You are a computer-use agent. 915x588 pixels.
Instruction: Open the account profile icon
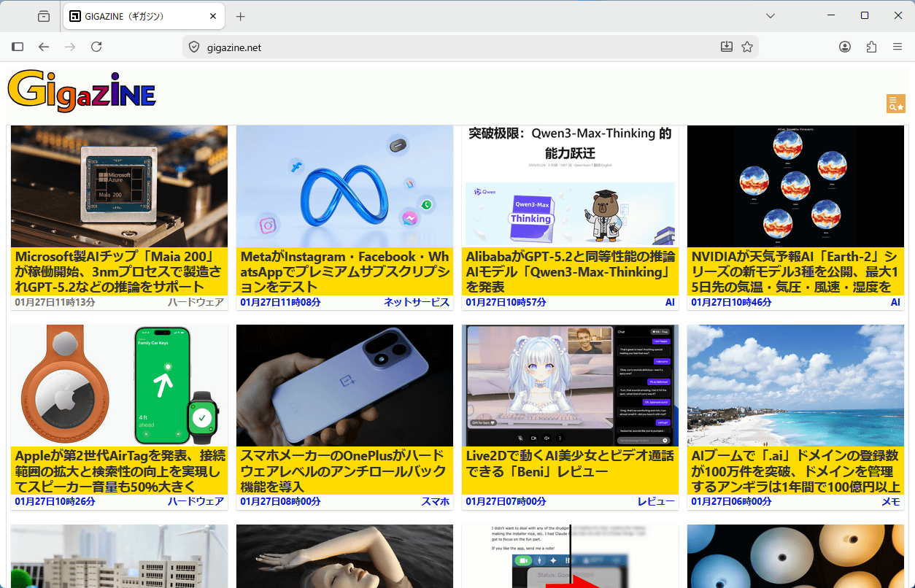pyautogui.click(x=844, y=46)
